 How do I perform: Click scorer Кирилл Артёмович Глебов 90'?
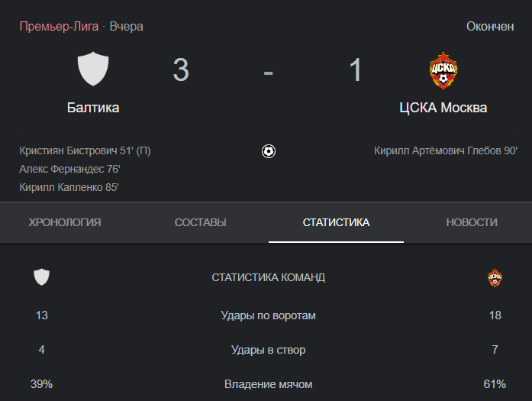(x=446, y=150)
